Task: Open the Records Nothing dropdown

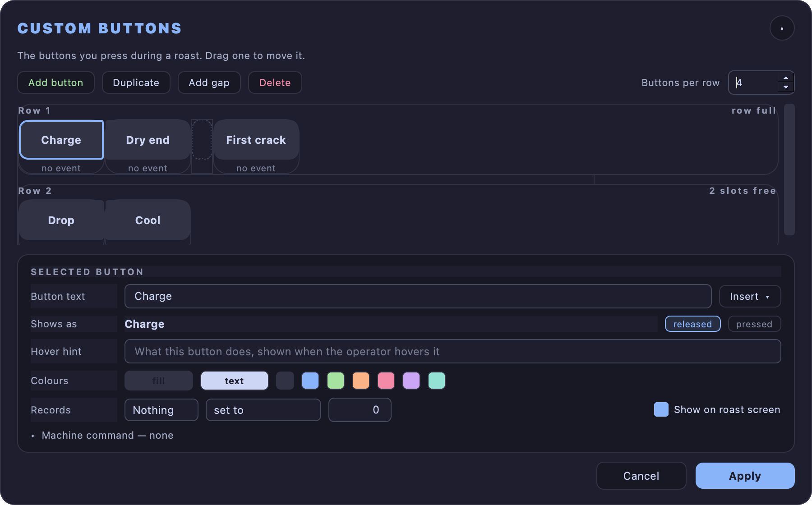Action: coord(161,410)
